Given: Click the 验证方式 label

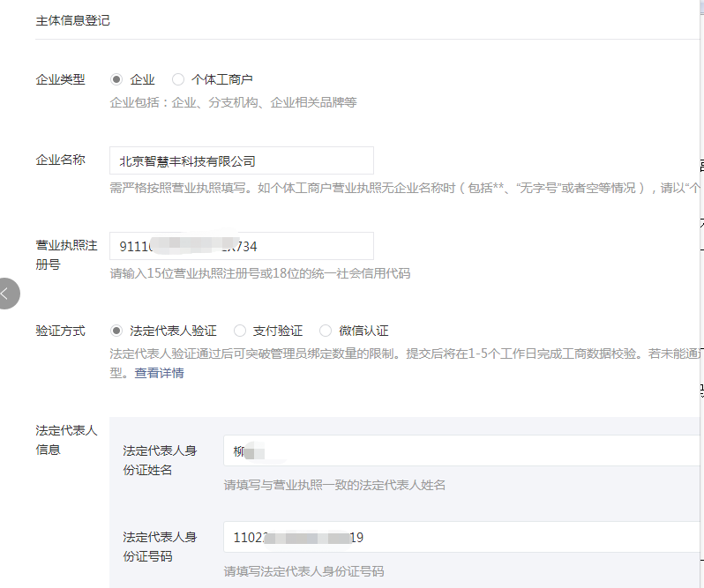Looking at the screenshot, I should click(60, 331).
